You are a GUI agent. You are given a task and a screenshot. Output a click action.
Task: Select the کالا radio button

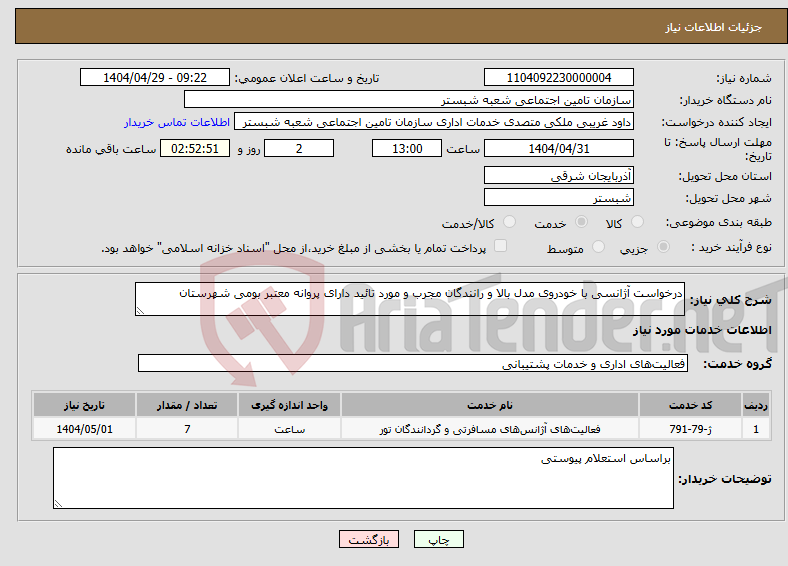(637, 222)
